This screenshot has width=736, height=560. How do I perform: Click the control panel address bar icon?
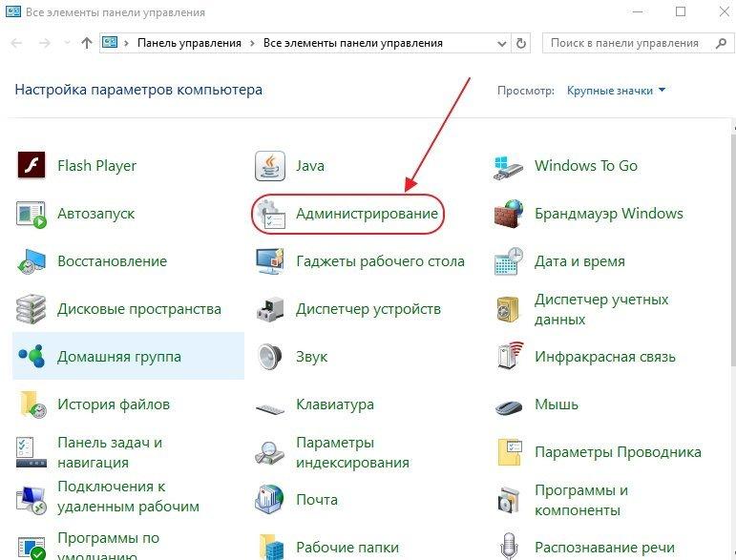110,43
